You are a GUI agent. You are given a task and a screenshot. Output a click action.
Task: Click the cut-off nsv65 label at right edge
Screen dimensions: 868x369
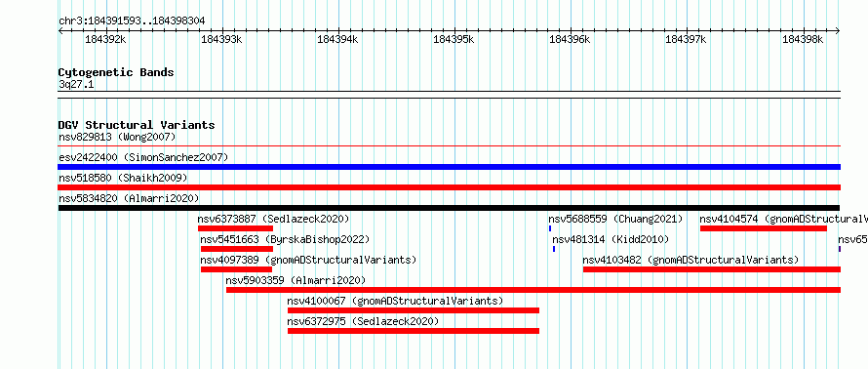click(x=852, y=239)
